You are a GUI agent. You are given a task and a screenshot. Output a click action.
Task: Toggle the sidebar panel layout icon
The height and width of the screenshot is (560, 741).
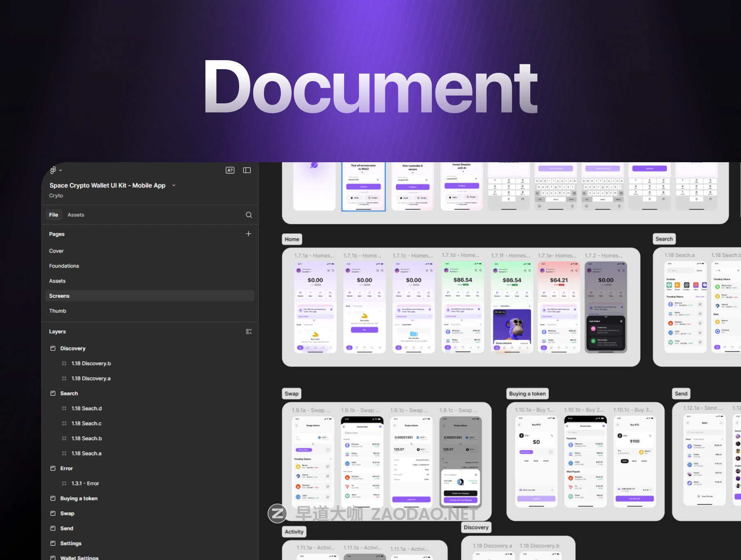(247, 170)
